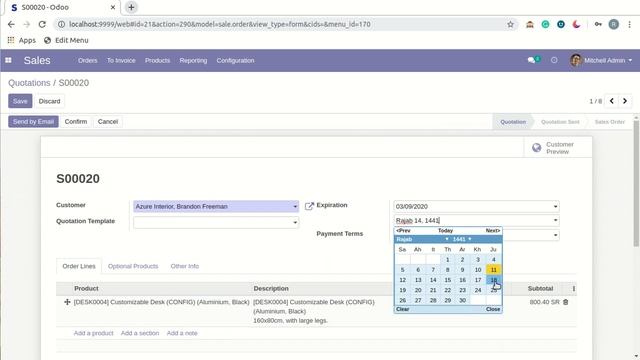This screenshot has width=640, height=360.
Task: Close the S00020 - Odoo tab
Action: 113,7
